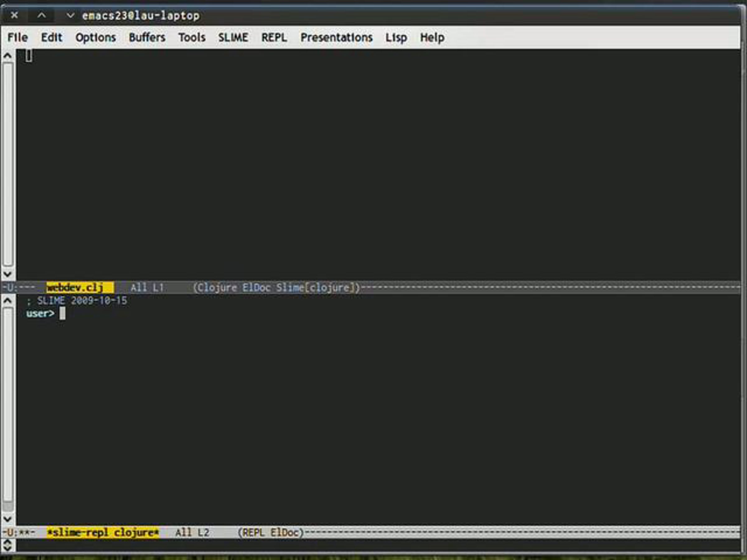Open the File menu
The image size is (747, 560).
tap(17, 37)
